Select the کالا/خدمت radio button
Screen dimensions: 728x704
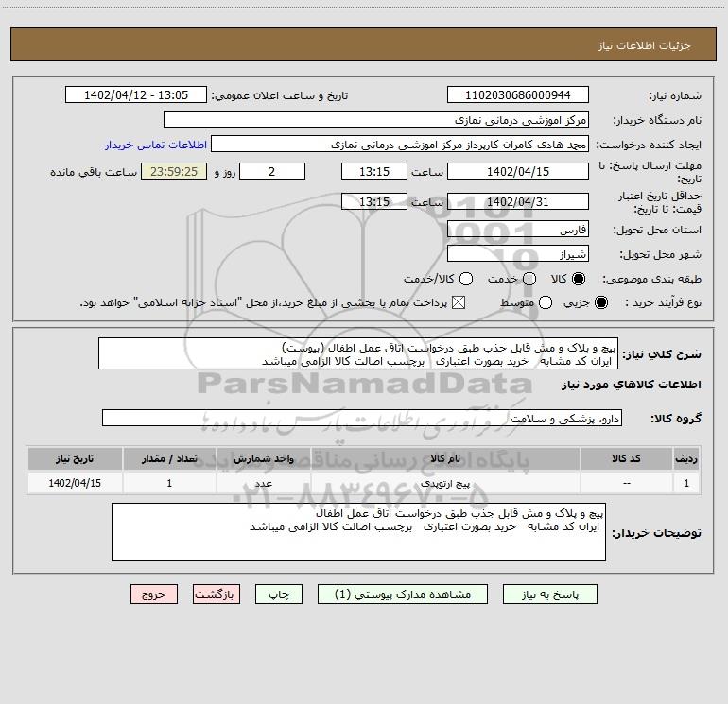coord(466,279)
